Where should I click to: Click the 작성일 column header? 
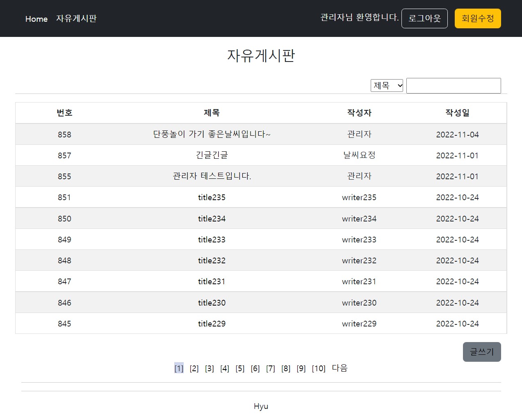point(458,113)
